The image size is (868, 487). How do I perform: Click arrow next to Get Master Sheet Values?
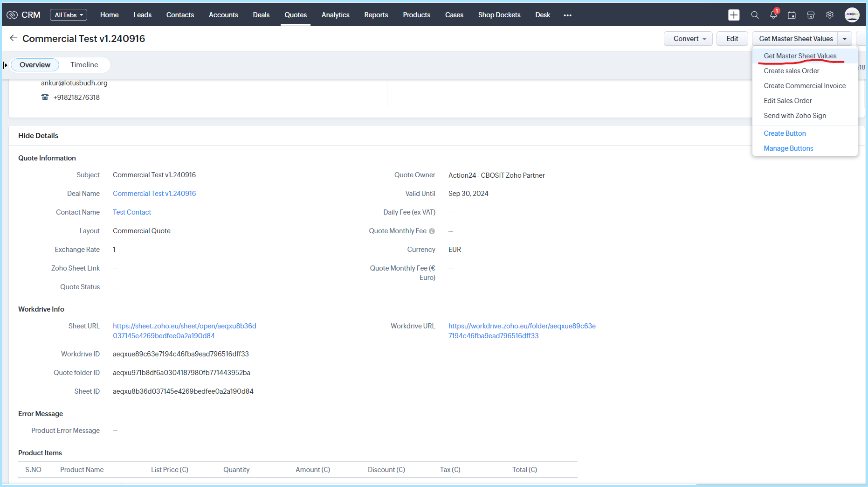pos(845,39)
